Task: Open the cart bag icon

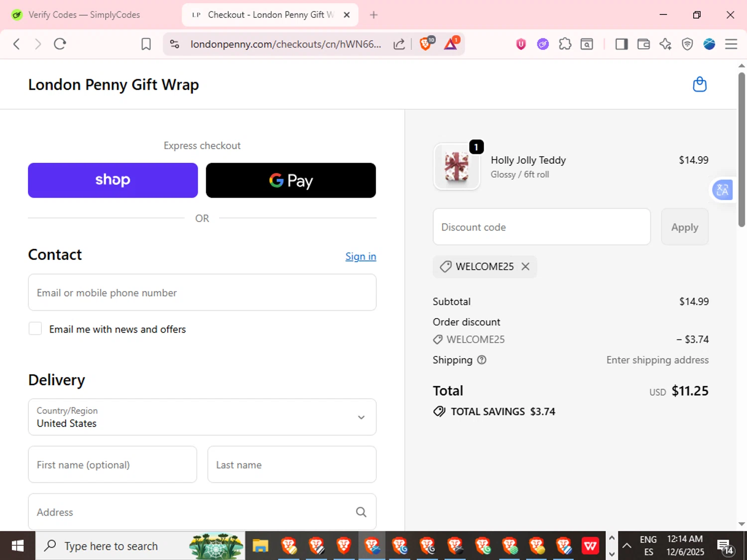Action: [x=700, y=84]
